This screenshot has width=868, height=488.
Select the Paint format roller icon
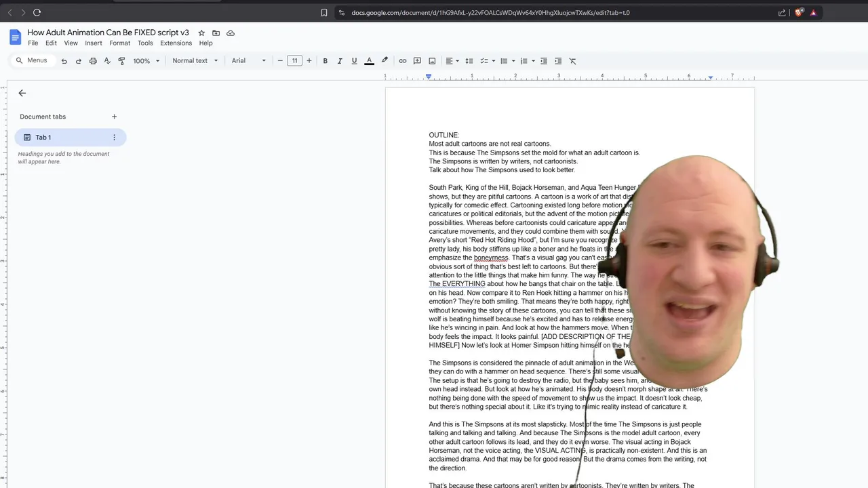click(121, 61)
